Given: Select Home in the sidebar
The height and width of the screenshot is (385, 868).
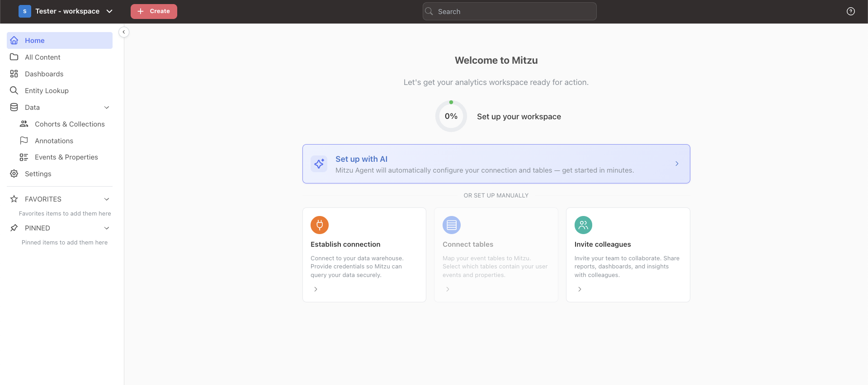Looking at the screenshot, I should (60, 40).
